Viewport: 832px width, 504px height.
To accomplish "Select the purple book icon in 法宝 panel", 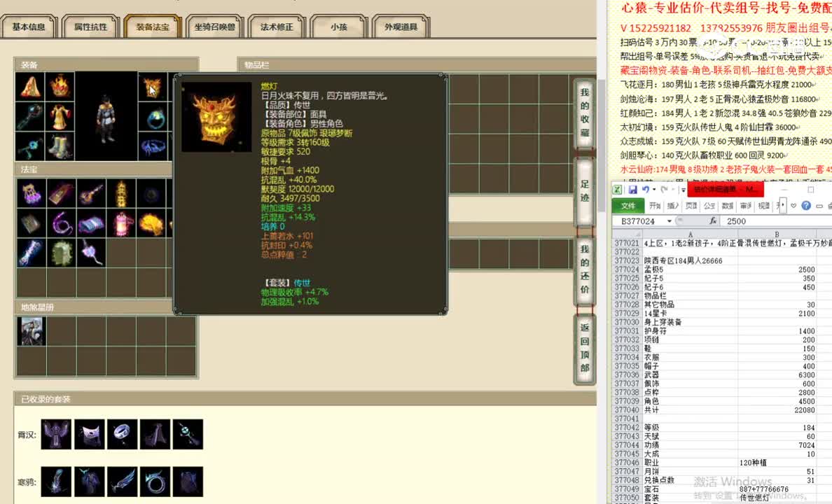I will 62,195.
